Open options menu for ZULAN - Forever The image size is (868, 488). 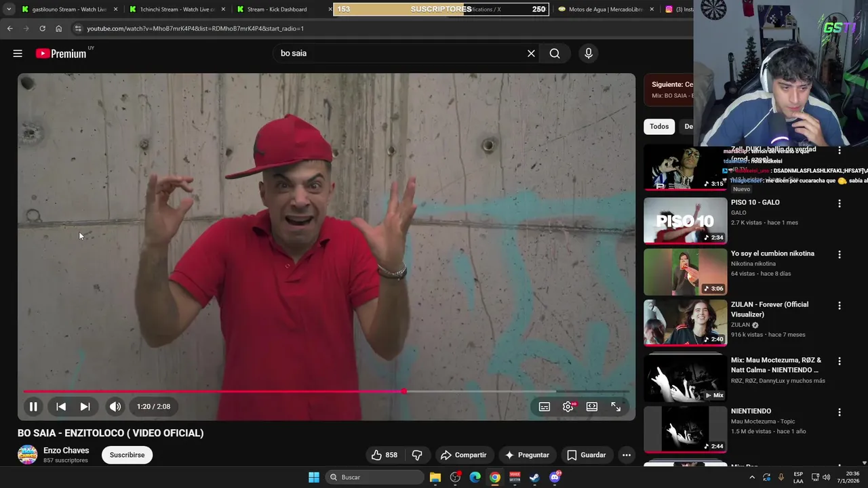[x=840, y=306]
